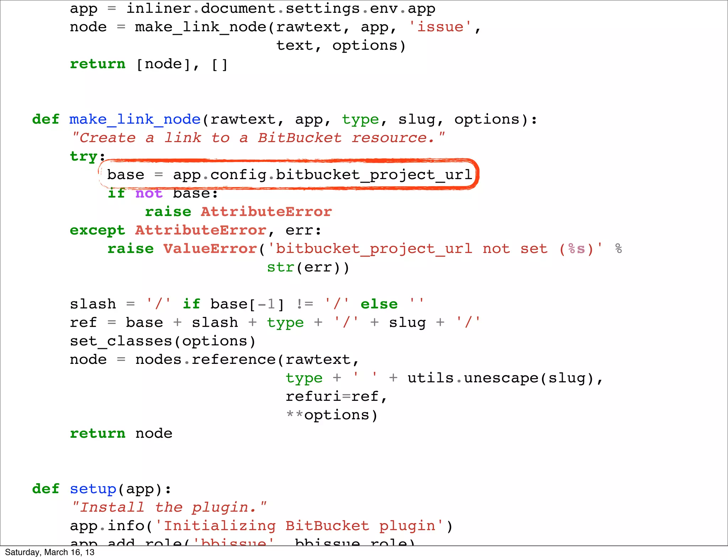Click the 'return [node], []' line
The image size is (728, 560).
[149, 64]
